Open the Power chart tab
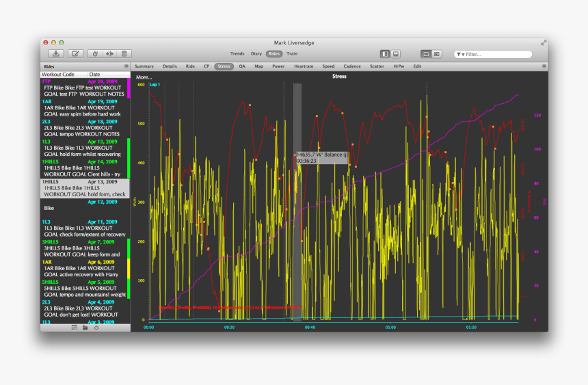 (x=278, y=66)
